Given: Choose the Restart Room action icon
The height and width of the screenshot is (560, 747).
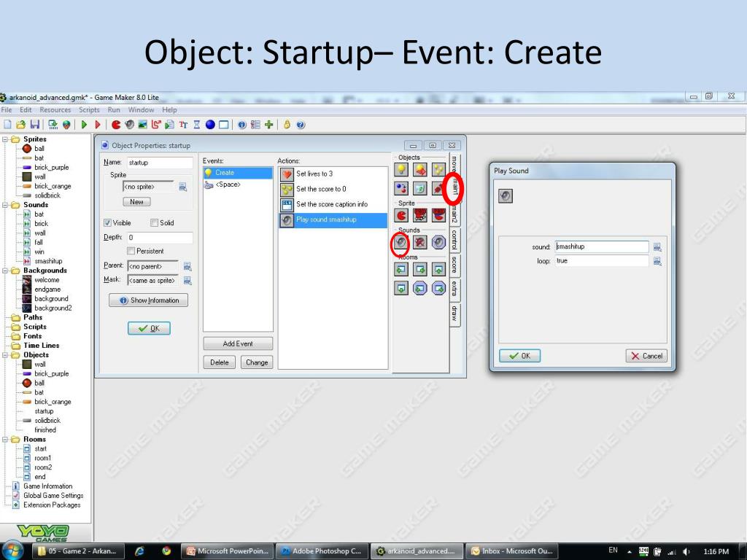Looking at the screenshot, I should 438,270.
